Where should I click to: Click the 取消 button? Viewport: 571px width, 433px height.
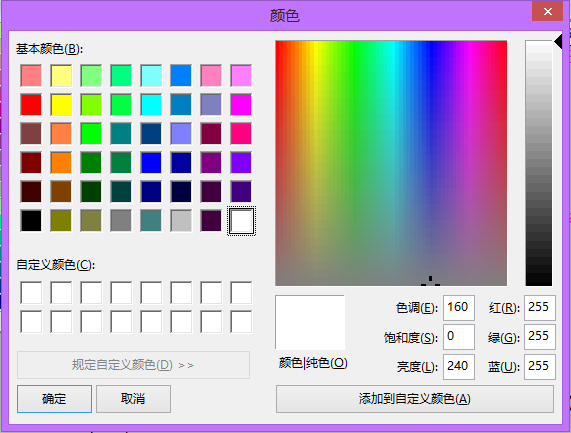133,399
